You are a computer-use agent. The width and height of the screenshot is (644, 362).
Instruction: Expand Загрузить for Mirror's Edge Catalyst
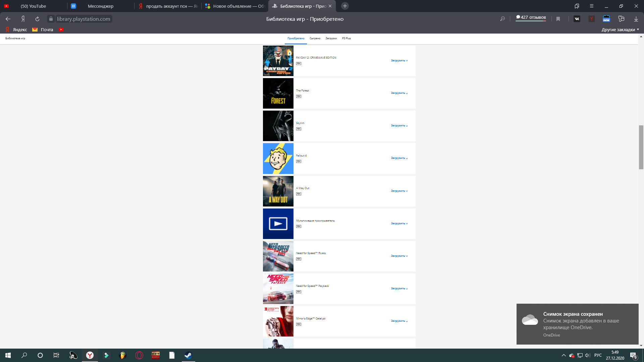(399, 321)
